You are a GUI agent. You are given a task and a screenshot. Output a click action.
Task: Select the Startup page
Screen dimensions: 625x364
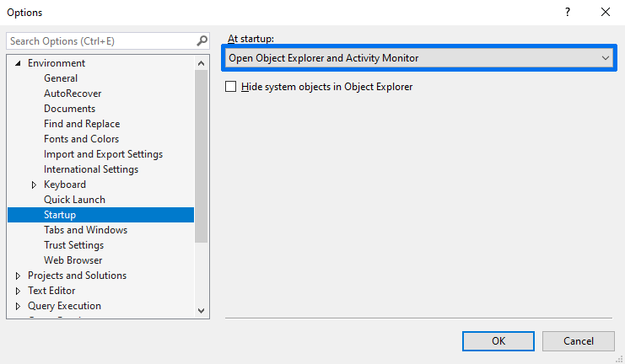[100, 215]
